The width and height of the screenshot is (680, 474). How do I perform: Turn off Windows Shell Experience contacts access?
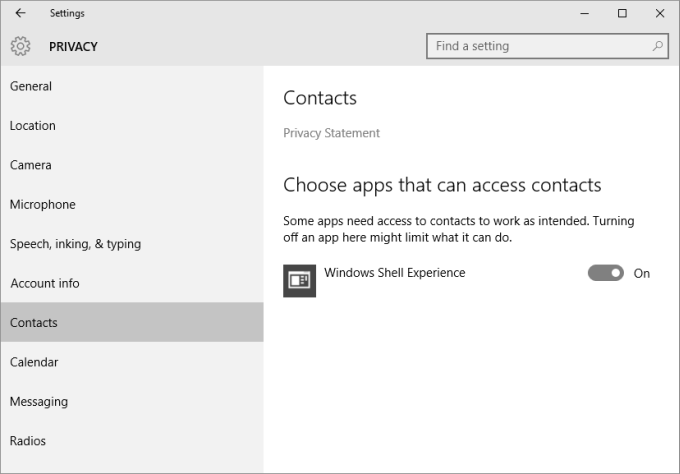tap(606, 273)
